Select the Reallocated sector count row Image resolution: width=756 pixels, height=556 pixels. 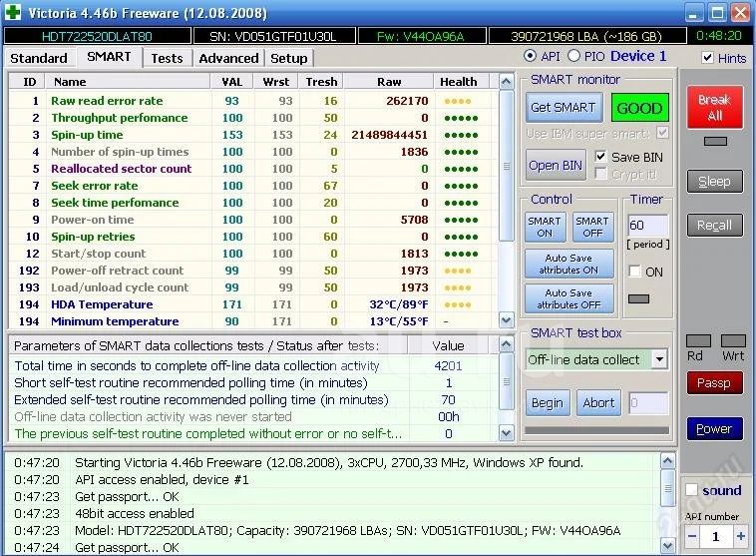point(253,169)
